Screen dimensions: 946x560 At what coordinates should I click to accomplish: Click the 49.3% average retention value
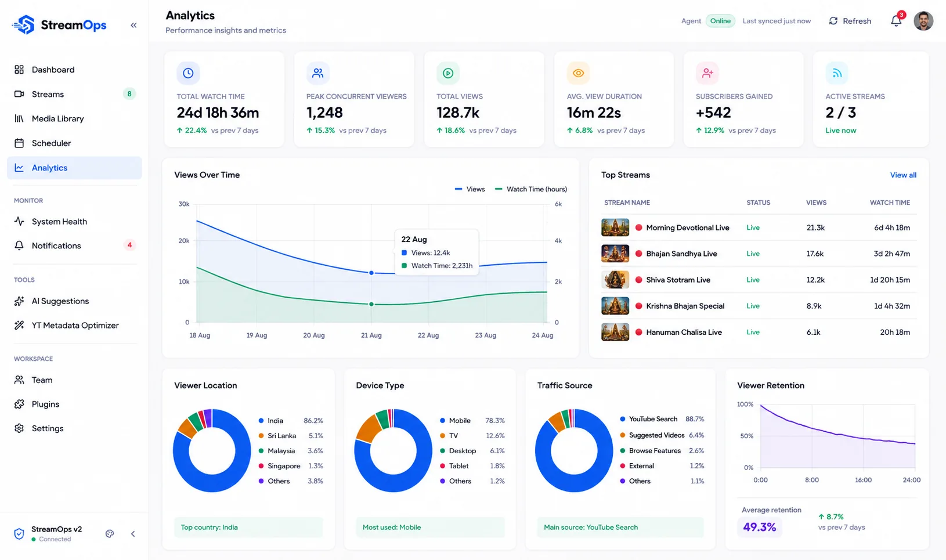click(x=759, y=527)
